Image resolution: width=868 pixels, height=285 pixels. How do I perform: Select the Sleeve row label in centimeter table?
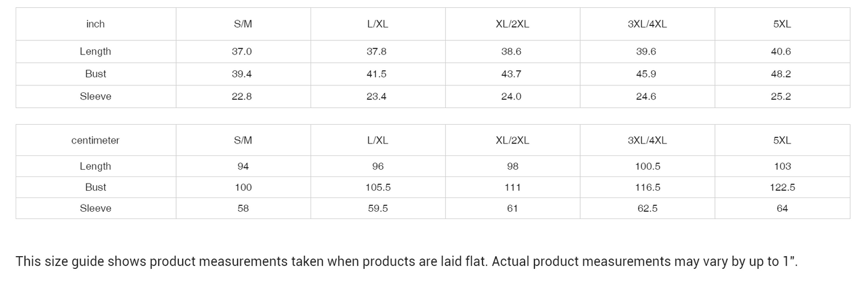coord(96,208)
